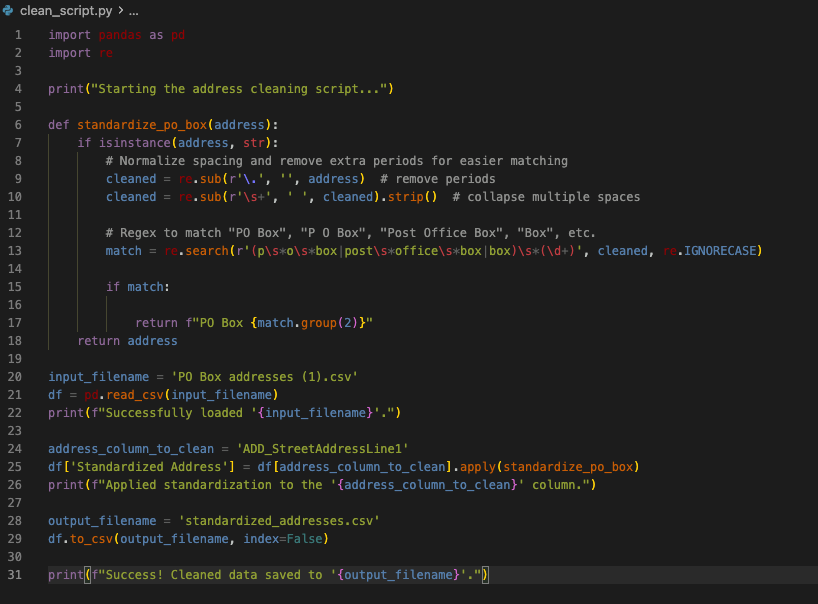Click line number 31 in gutter
The height and width of the screenshot is (604, 818).
tap(15, 575)
